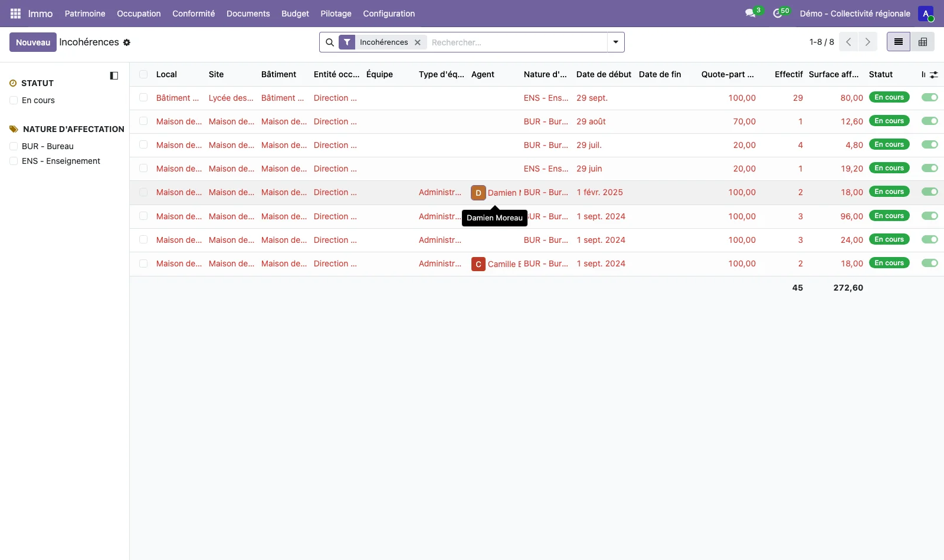Click Damien Moreau agent avatar
Image resolution: width=944 pixels, height=560 pixels.
[x=478, y=193]
